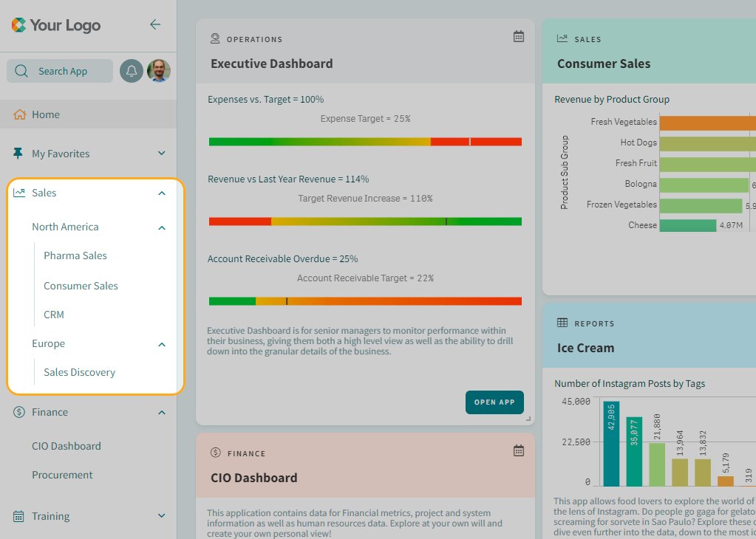
Task: Click 'Target Revenue Increase = 110%' label
Action: [365, 199]
